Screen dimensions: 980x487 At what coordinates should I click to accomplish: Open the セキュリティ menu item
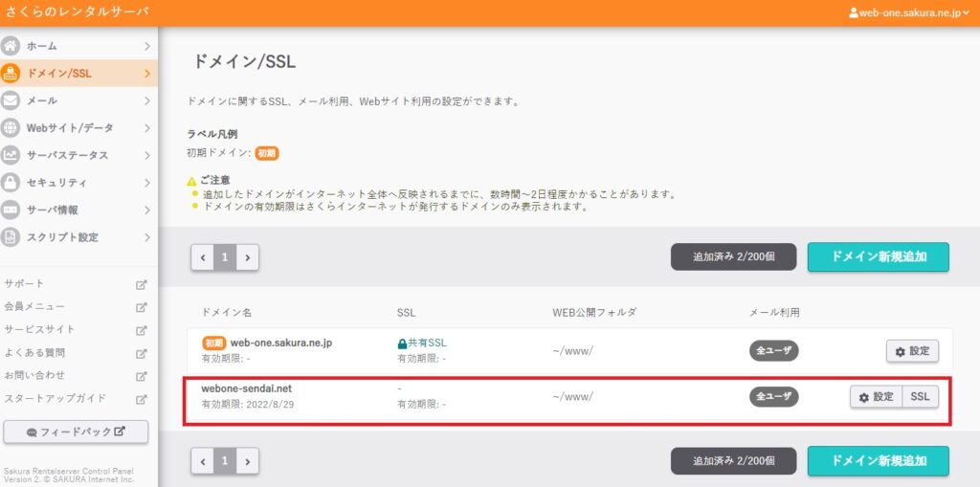pos(78,183)
